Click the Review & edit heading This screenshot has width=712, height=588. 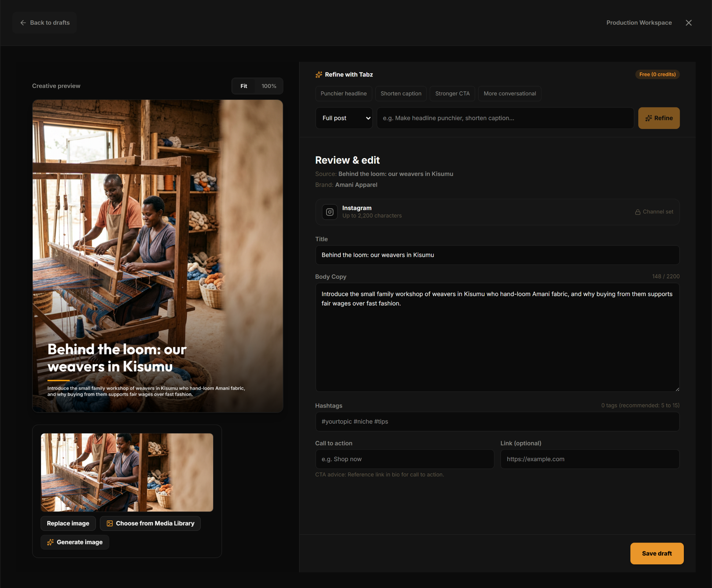347,160
